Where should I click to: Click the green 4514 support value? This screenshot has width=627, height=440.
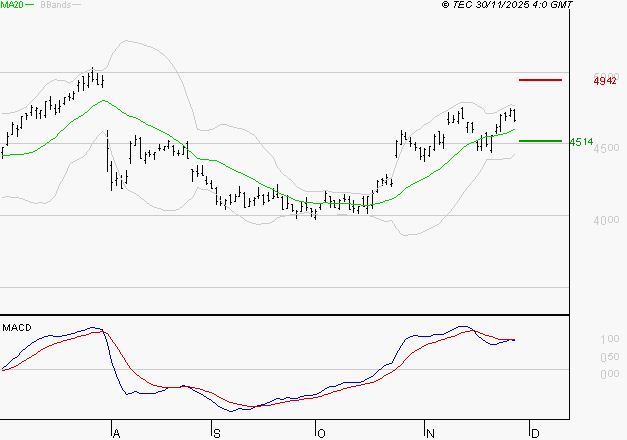581,142
